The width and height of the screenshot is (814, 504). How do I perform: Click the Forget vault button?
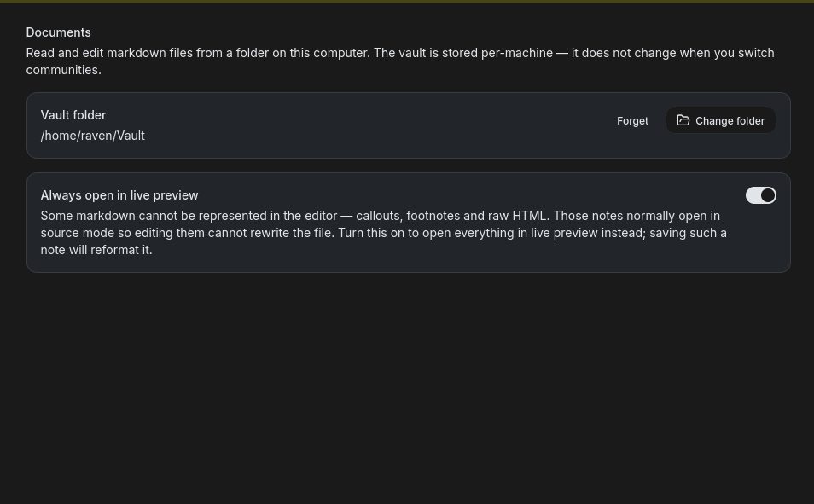click(x=632, y=121)
